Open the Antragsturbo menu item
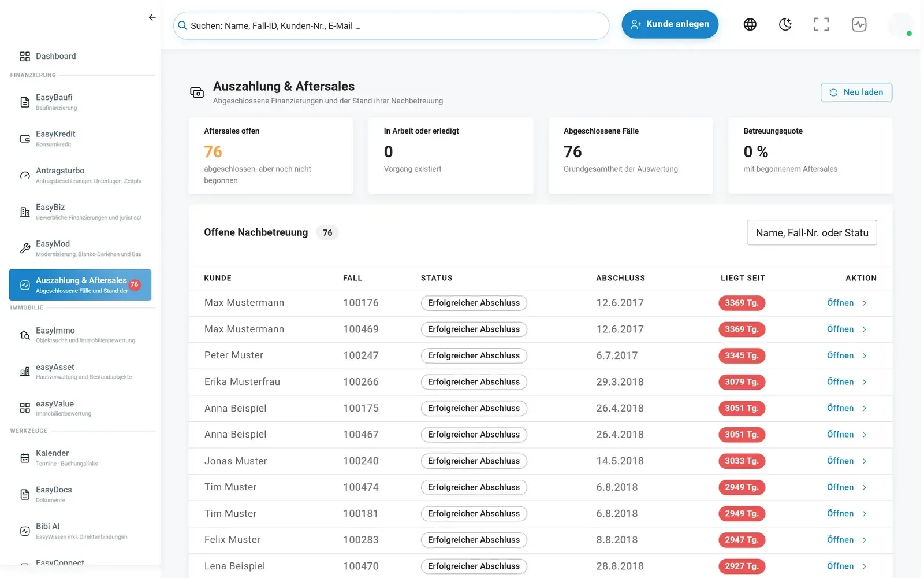Viewport: 924px width, 578px height. click(x=80, y=175)
